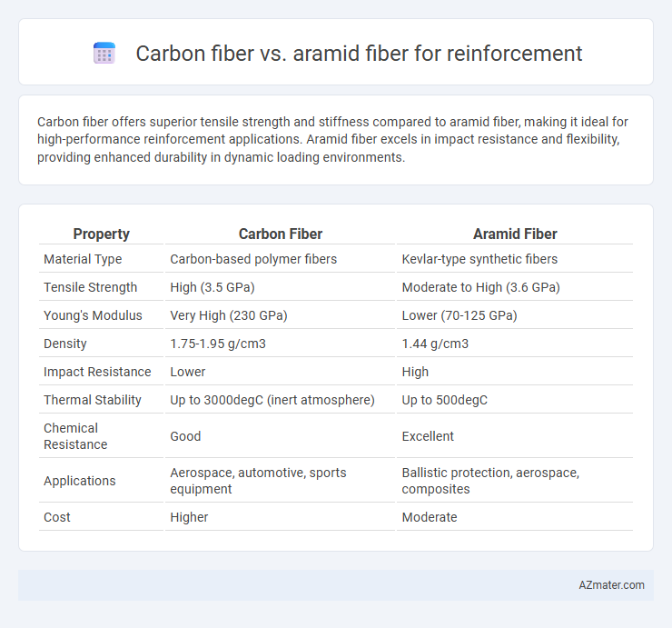Click 'High' in the Impact Resistance row
The width and height of the screenshot is (672, 628).
point(415,372)
